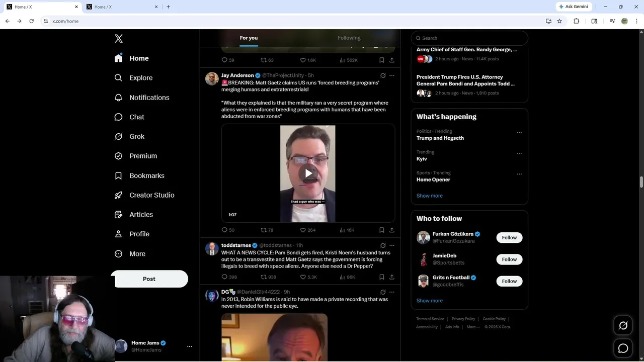This screenshot has height=362, width=644.
Task: Reply to toddstarnes post (398 replies)
Action: coord(229,277)
